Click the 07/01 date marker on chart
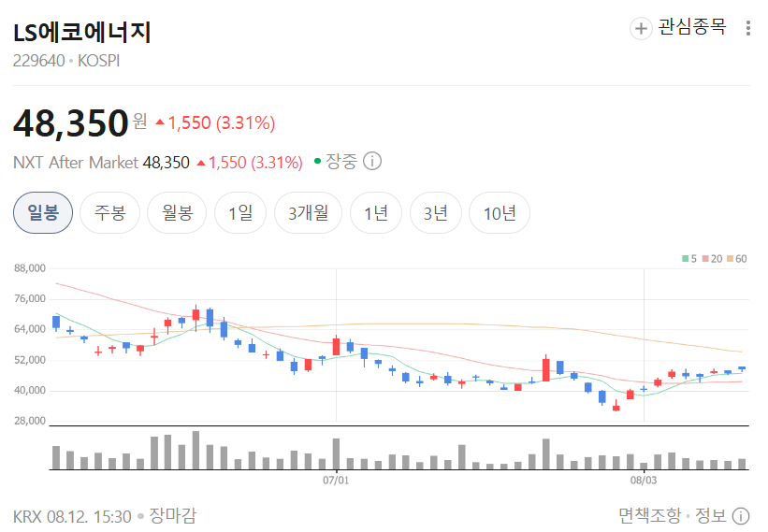Viewport: 768px width, 532px height. pyautogui.click(x=336, y=481)
